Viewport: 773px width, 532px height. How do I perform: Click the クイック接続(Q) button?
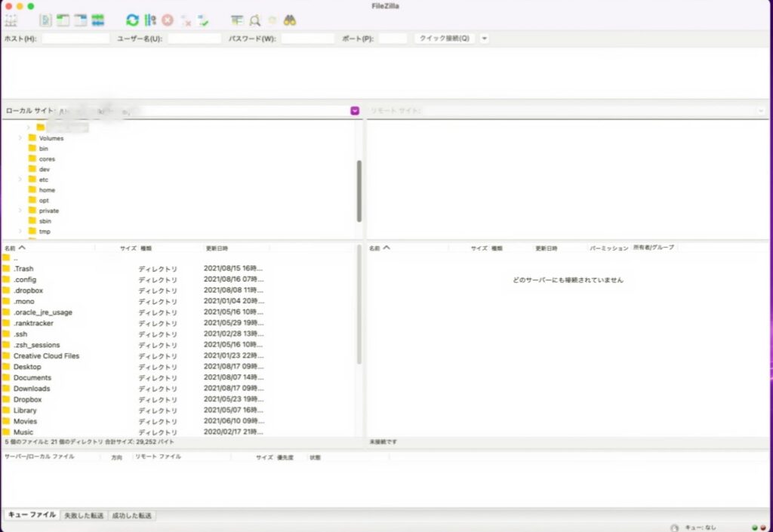(x=445, y=38)
